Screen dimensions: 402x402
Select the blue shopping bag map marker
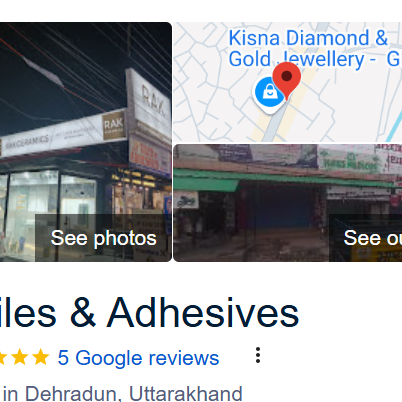pos(269,92)
